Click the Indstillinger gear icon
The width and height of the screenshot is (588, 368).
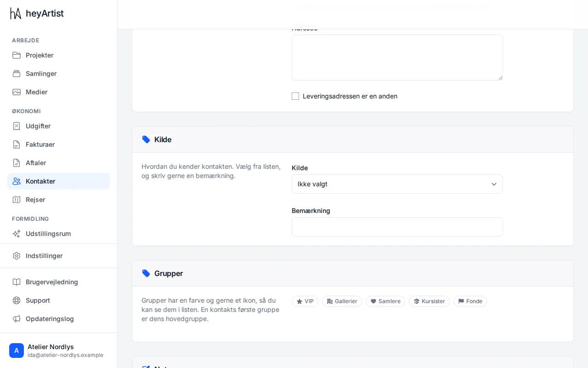pos(17,256)
